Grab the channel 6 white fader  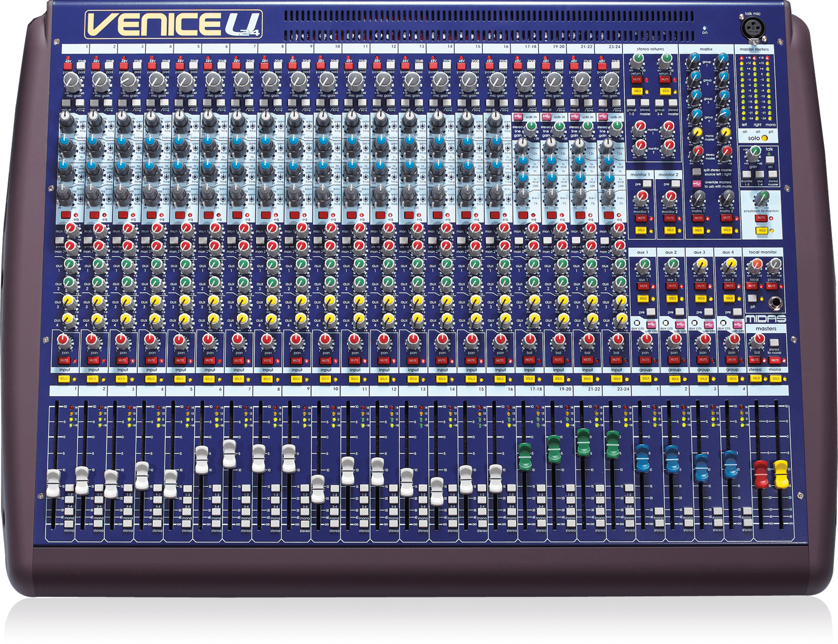click(x=202, y=460)
